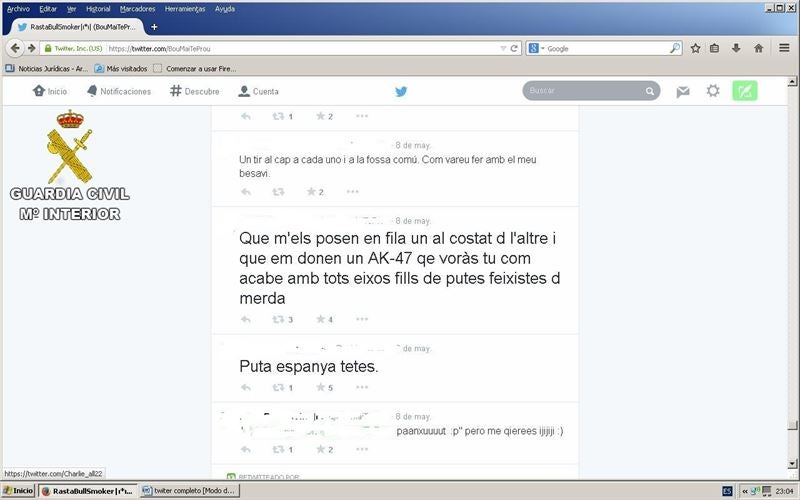Click the Twitter Buscar search field

tap(585, 91)
